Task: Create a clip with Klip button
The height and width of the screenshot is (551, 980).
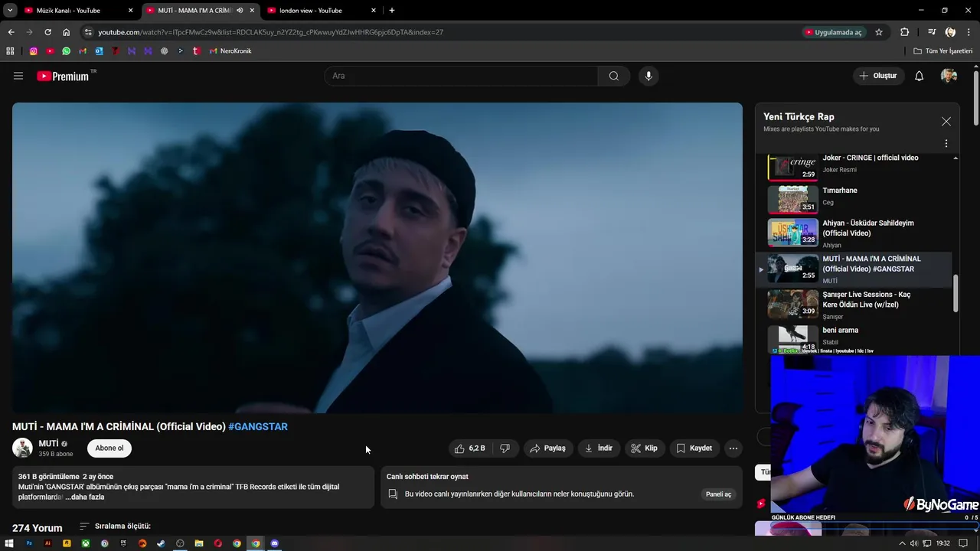Action: coord(644,448)
